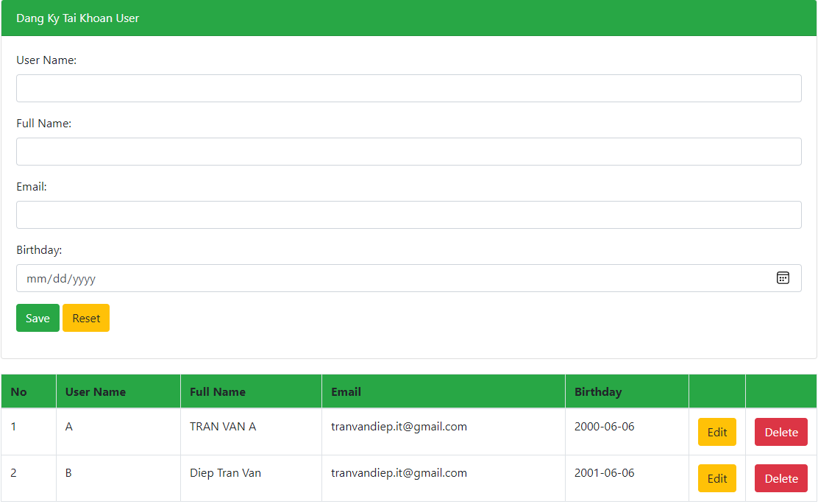Open the Birthday calendar picker icon
Image resolution: width=818 pixels, height=504 pixels.
pyautogui.click(x=783, y=278)
